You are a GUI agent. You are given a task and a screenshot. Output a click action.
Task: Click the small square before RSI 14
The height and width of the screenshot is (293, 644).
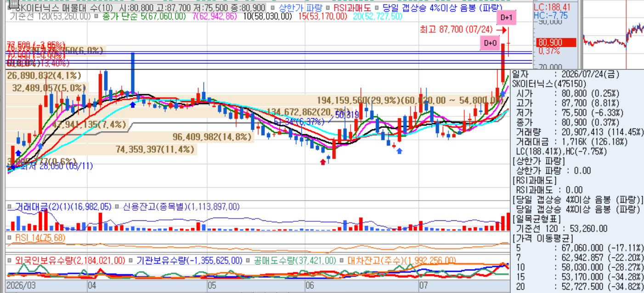tap(10, 238)
